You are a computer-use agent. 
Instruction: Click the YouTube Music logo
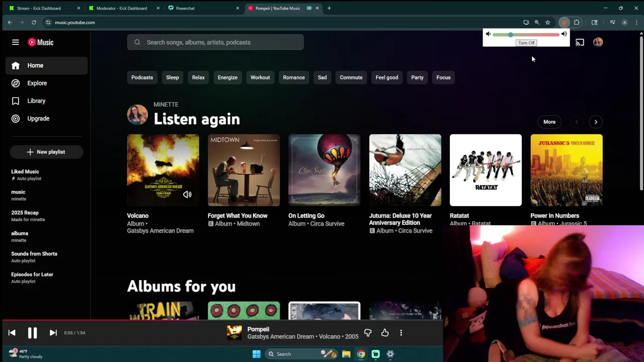pyautogui.click(x=41, y=42)
